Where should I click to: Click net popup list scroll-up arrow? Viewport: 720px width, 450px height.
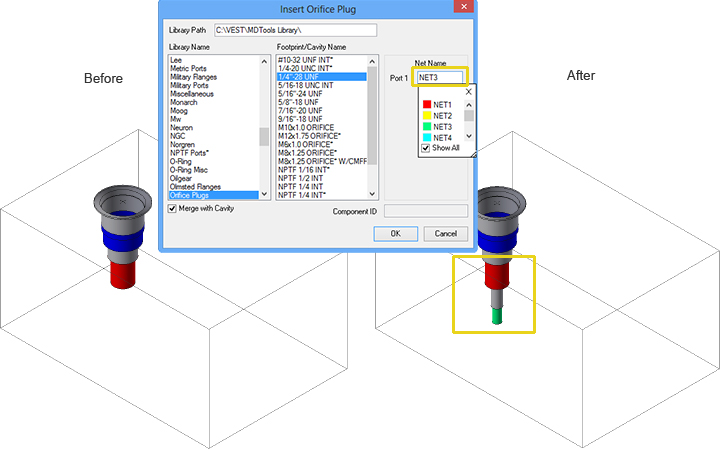tap(469, 103)
